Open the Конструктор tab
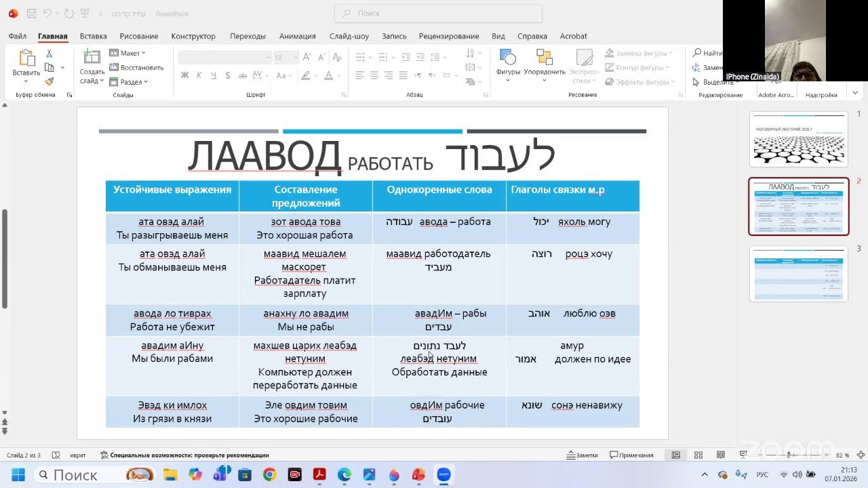This screenshot has height=488, width=868. (193, 36)
